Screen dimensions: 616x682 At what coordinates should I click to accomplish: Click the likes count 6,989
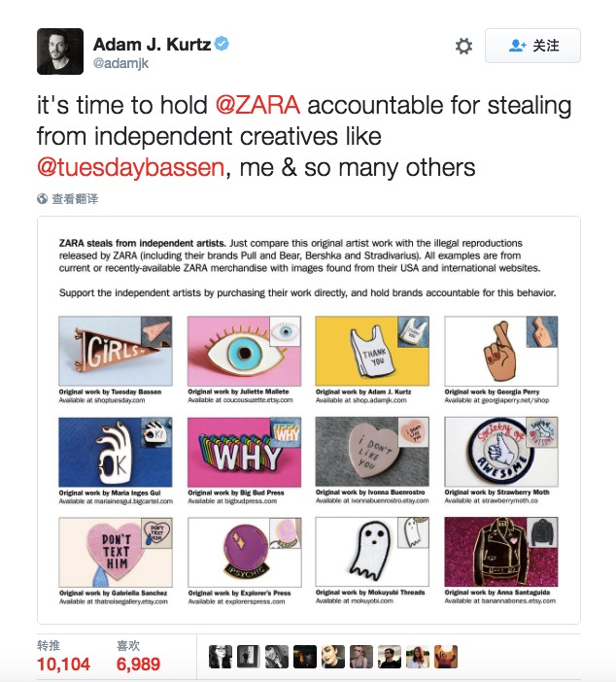tap(138, 665)
